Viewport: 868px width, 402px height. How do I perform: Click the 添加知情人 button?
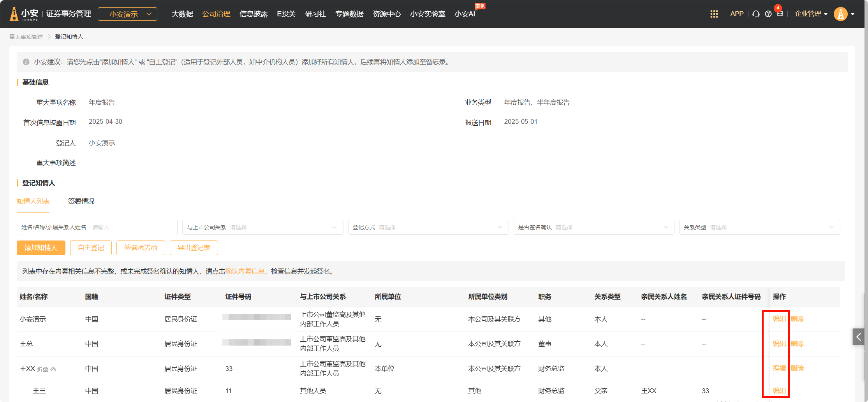click(x=41, y=248)
